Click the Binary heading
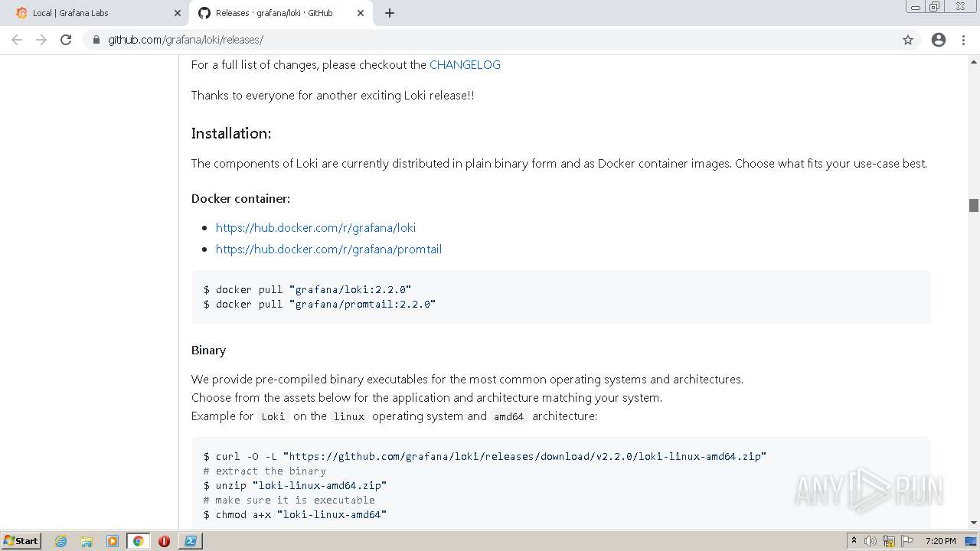Image resolution: width=980 pixels, height=551 pixels. tap(208, 350)
